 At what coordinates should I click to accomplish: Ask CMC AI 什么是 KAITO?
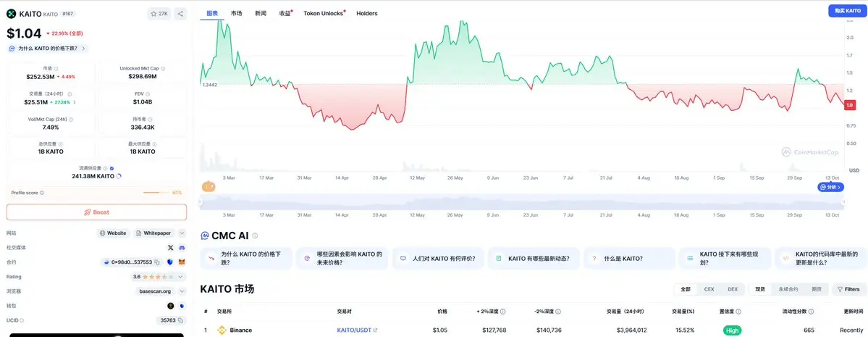pos(629,258)
